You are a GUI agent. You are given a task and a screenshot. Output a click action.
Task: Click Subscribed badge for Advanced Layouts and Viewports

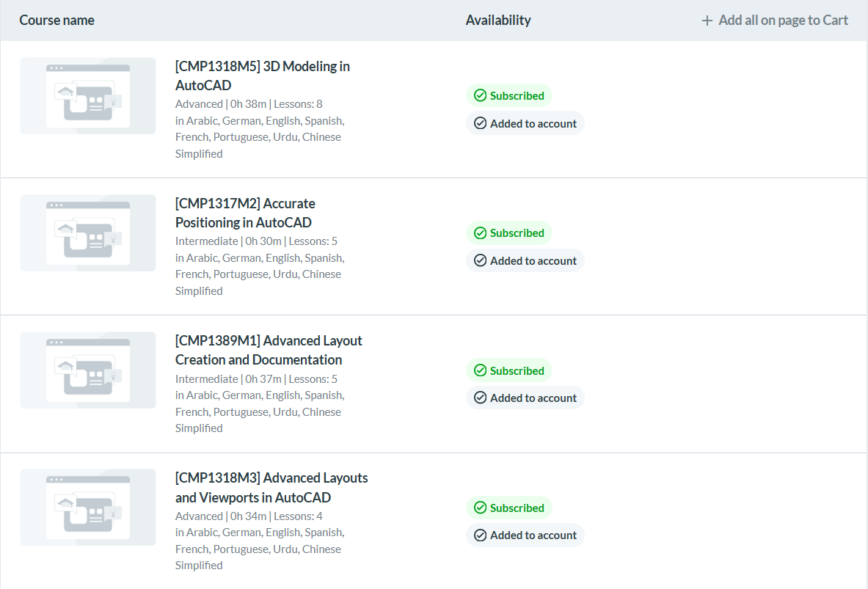(x=509, y=508)
